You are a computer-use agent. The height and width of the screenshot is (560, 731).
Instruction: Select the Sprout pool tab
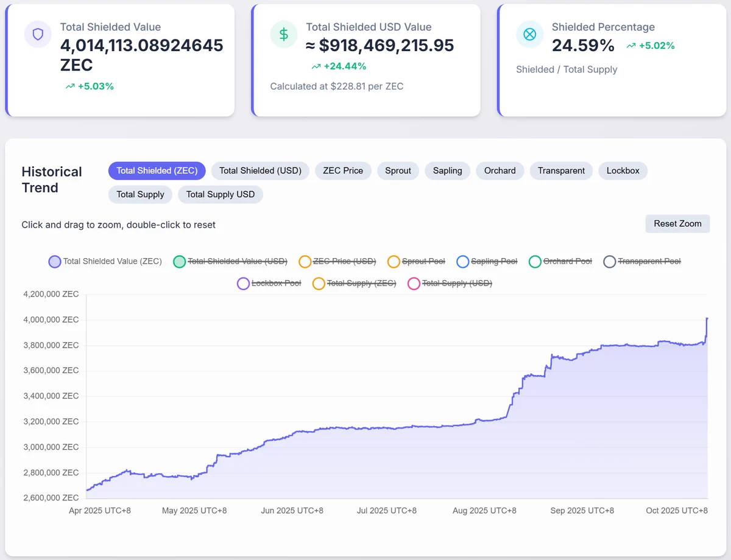tap(398, 170)
